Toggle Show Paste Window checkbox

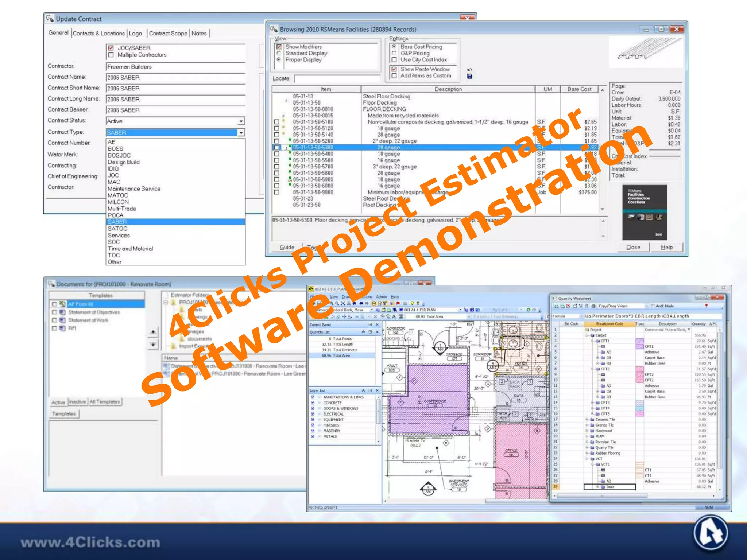tap(394, 69)
